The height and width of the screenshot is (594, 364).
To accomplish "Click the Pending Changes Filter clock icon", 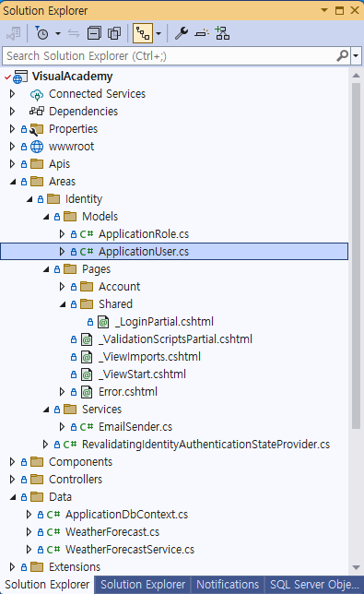I will pos(41,33).
